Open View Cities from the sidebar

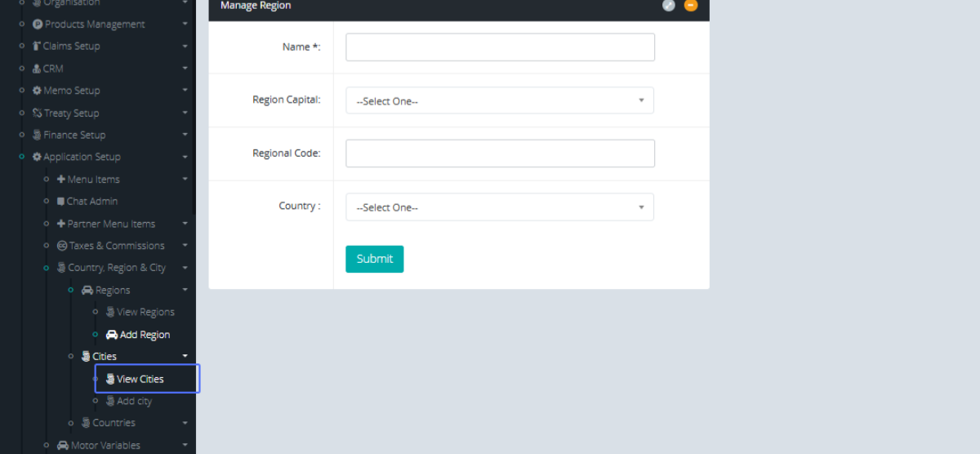pos(140,379)
